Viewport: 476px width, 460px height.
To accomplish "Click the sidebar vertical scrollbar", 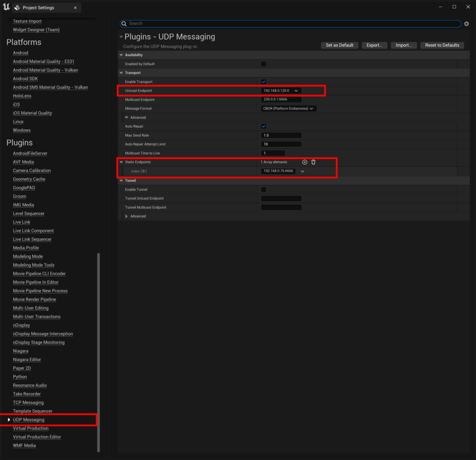I will point(99,352).
